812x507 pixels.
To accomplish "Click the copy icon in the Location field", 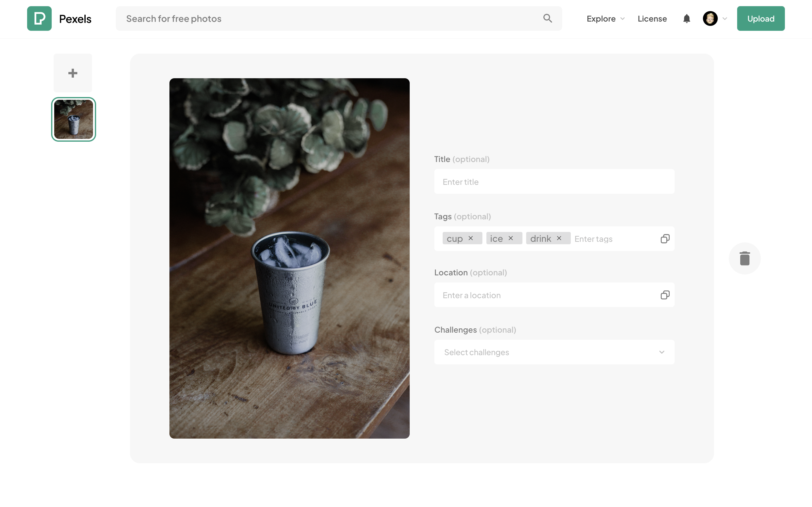I will [665, 295].
